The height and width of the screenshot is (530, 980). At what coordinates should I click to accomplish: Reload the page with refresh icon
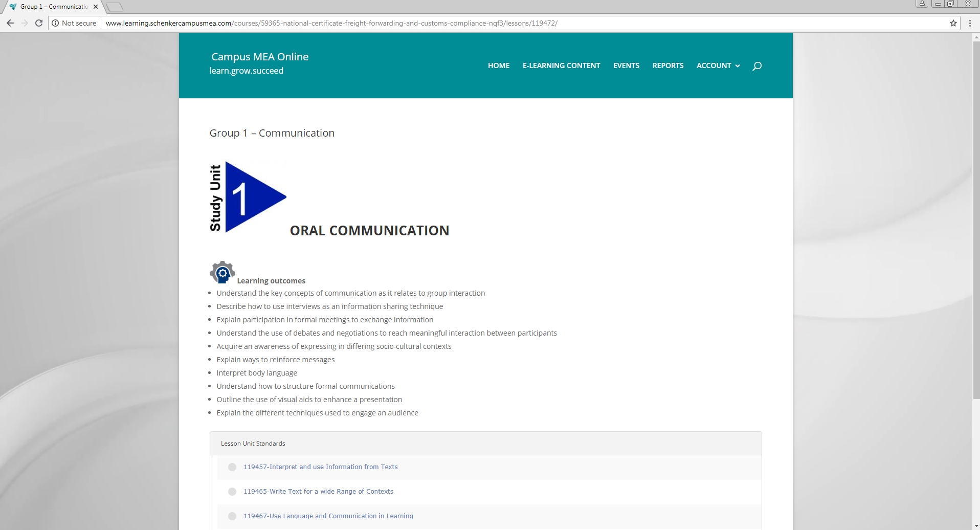point(39,23)
